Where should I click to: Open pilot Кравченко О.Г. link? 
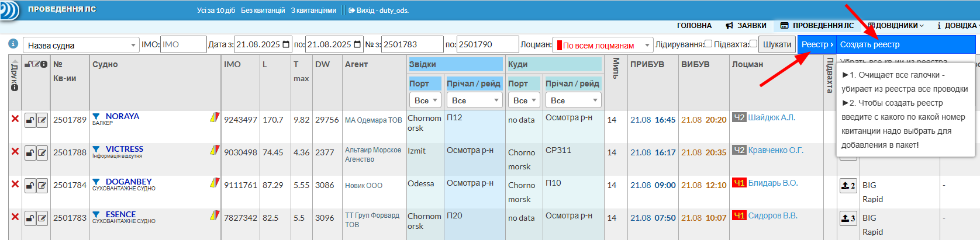[x=775, y=150]
